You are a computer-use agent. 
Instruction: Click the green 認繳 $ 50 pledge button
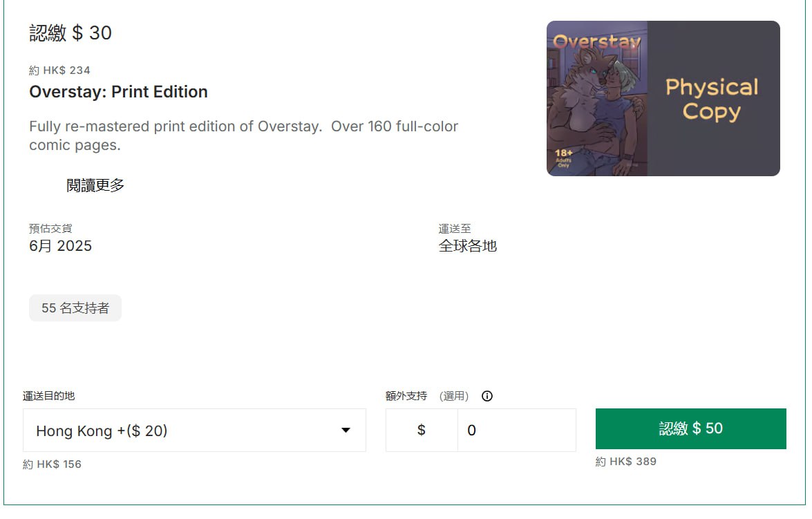point(691,429)
